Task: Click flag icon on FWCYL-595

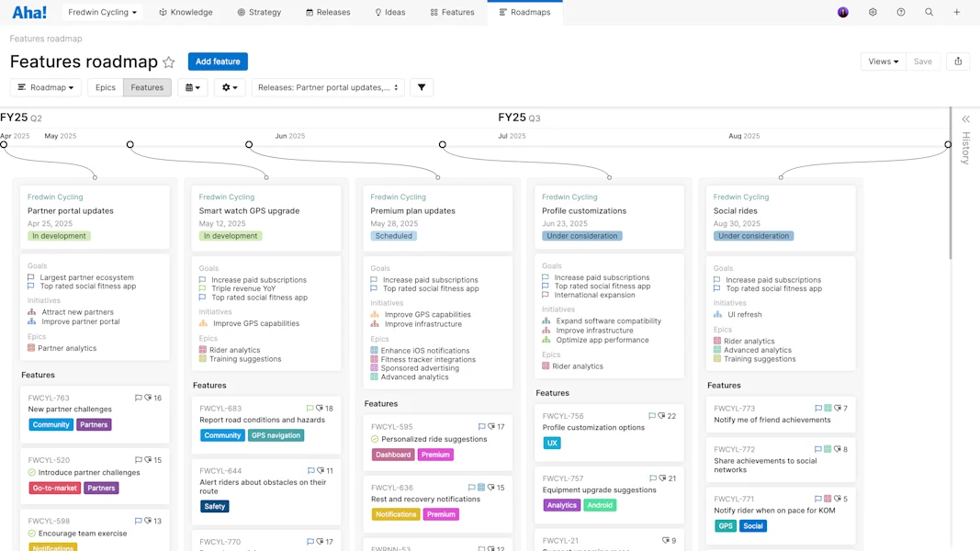Action: (481, 427)
